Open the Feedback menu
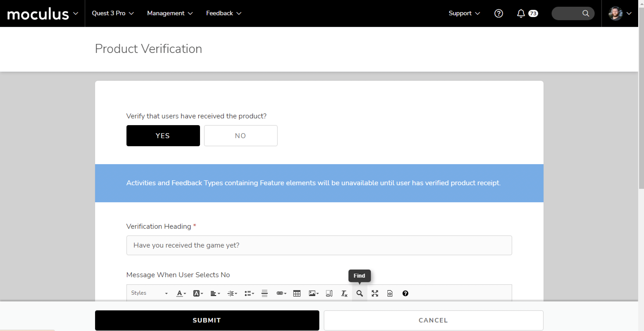The width and height of the screenshot is (644, 331). pyautogui.click(x=224, y=13)
